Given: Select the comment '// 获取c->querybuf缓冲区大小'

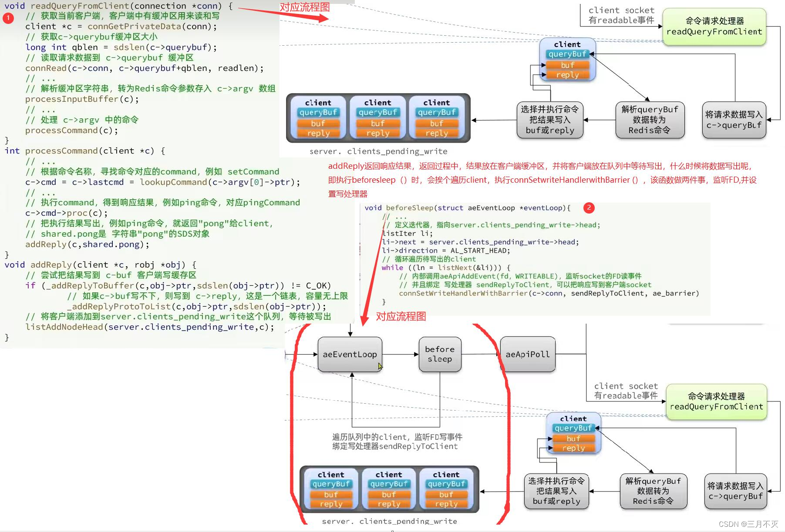Looking at the screenshot, I should pos(91,37).
